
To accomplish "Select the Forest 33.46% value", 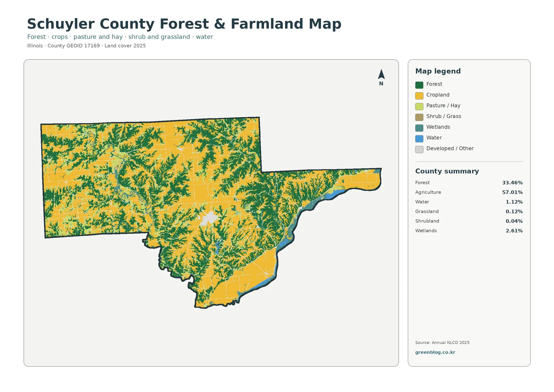I will pyautogui.click(x=512, y=183).
